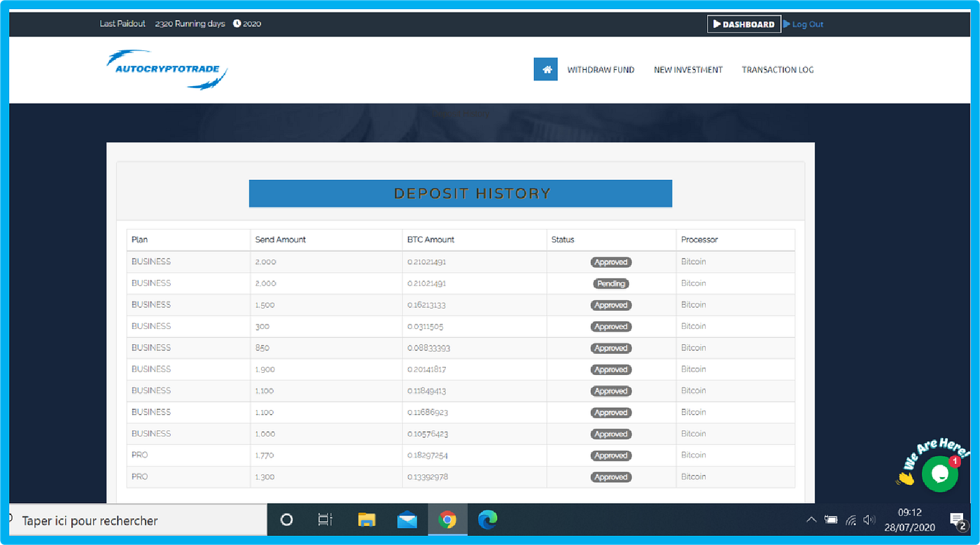Image resolution: width=980 pixels, height=545 pixels.
Task: Click BTC amount 0.11849413
Action: coord(426,391)
